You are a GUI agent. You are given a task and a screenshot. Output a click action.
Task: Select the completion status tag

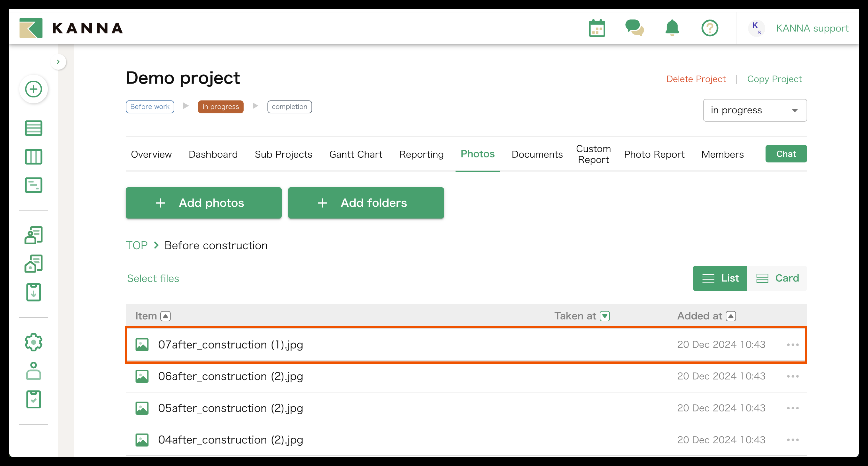tap(289, 107)
